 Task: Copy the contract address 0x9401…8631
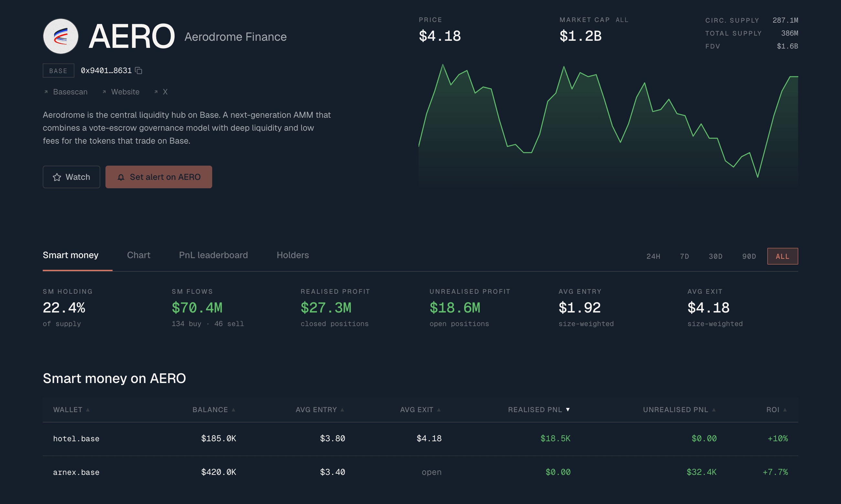pos(138,70)
